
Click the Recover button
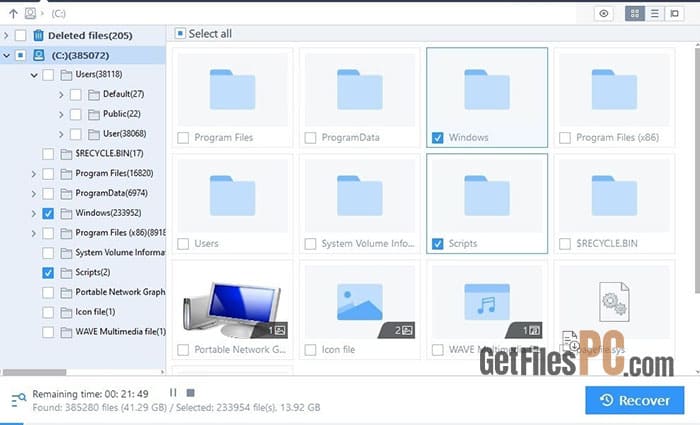point(634,400)
